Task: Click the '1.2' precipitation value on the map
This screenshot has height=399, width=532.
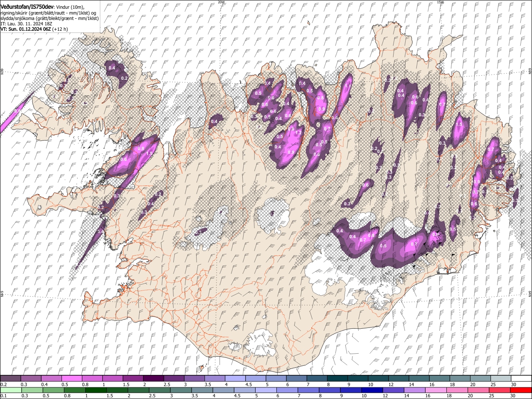Action: pos(298,132)
